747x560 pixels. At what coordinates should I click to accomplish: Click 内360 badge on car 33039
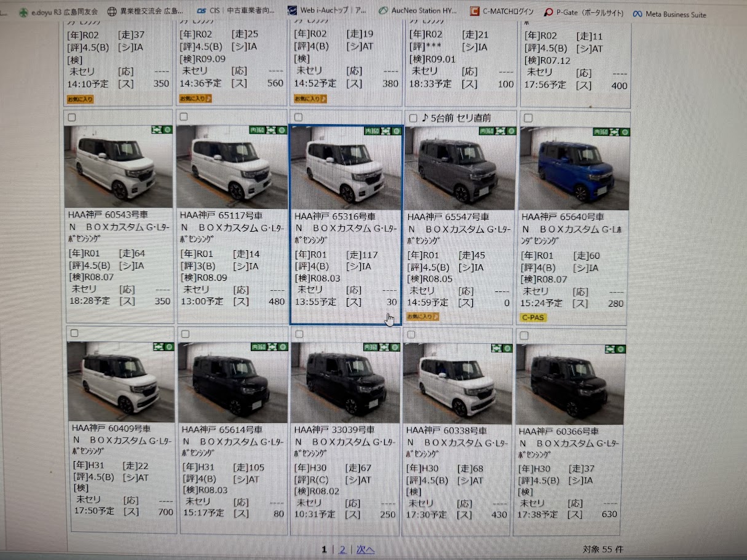tap(371, 347)
